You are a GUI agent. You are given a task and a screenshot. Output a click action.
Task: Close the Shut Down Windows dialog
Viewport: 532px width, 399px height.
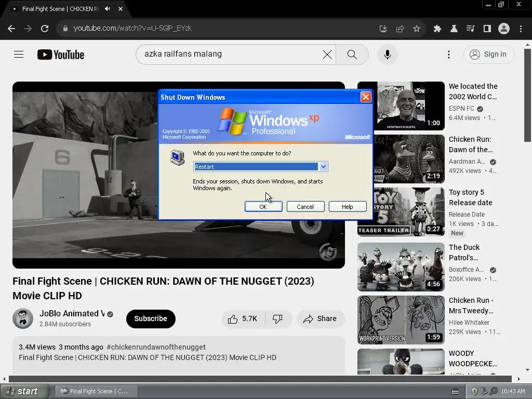click(x=366, y=97)
